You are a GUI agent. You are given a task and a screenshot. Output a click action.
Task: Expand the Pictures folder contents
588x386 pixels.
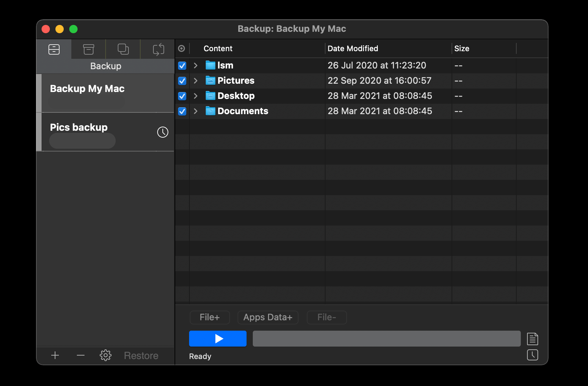pyautogui.click(x=196, y=81)
